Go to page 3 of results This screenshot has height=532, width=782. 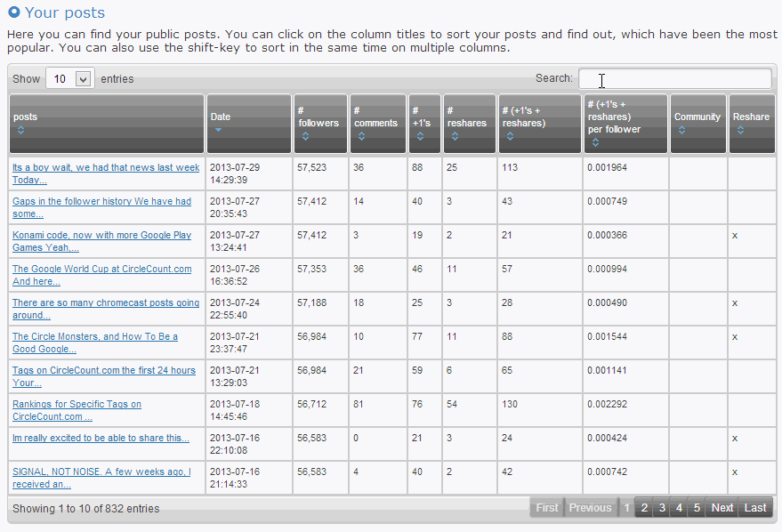pyautogui.click(x=662, y=508)
